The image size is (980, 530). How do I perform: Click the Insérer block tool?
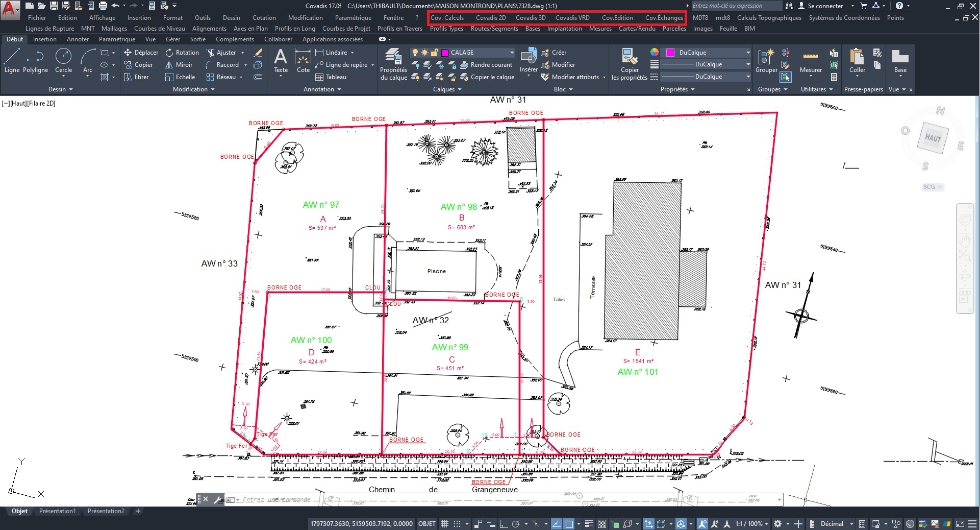[529, 61]
